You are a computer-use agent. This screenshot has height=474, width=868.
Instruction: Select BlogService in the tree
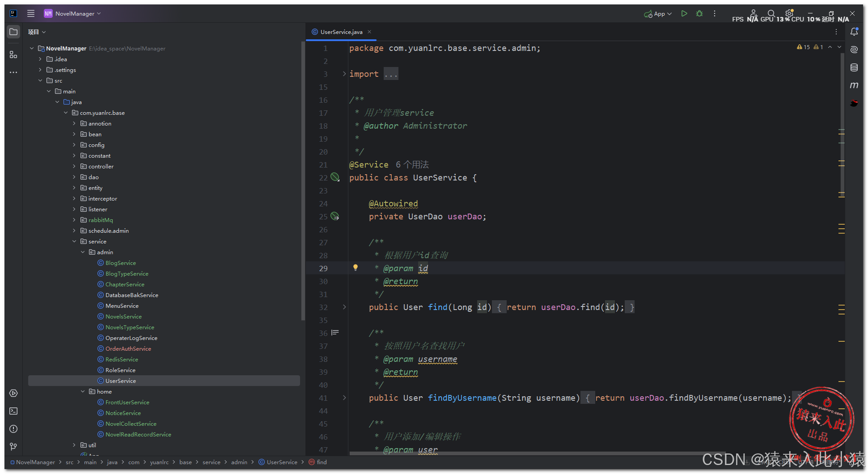tap(120, 263)
